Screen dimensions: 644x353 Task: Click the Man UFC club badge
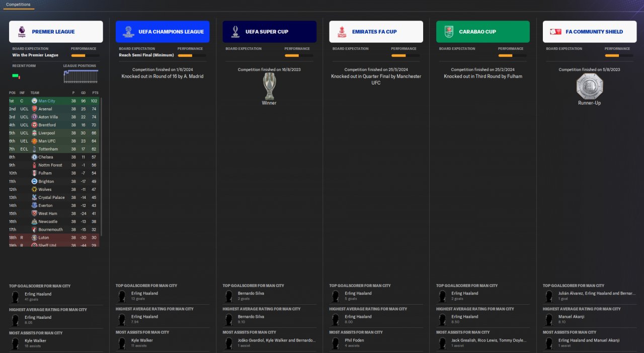tap(34, 141)
